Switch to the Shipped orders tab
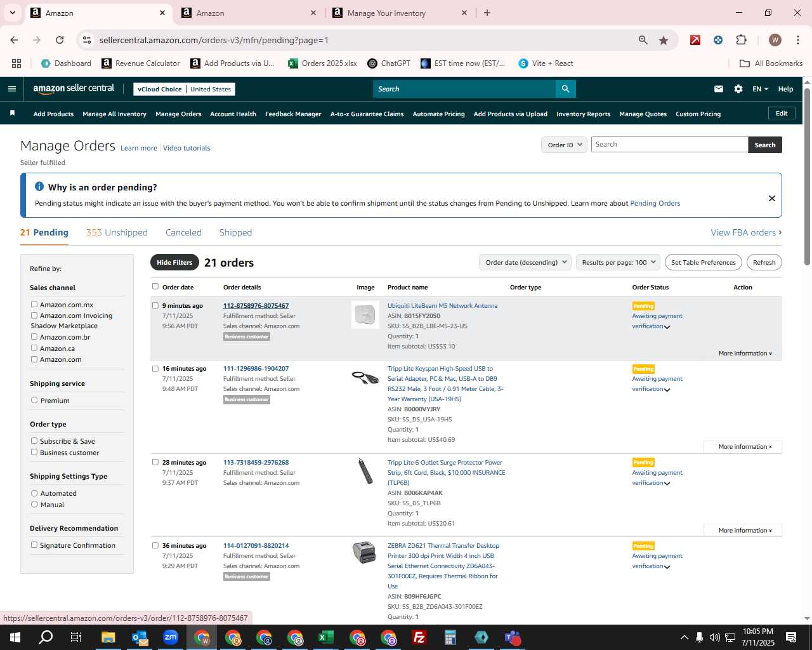812x650 pixels. [235, 232]
